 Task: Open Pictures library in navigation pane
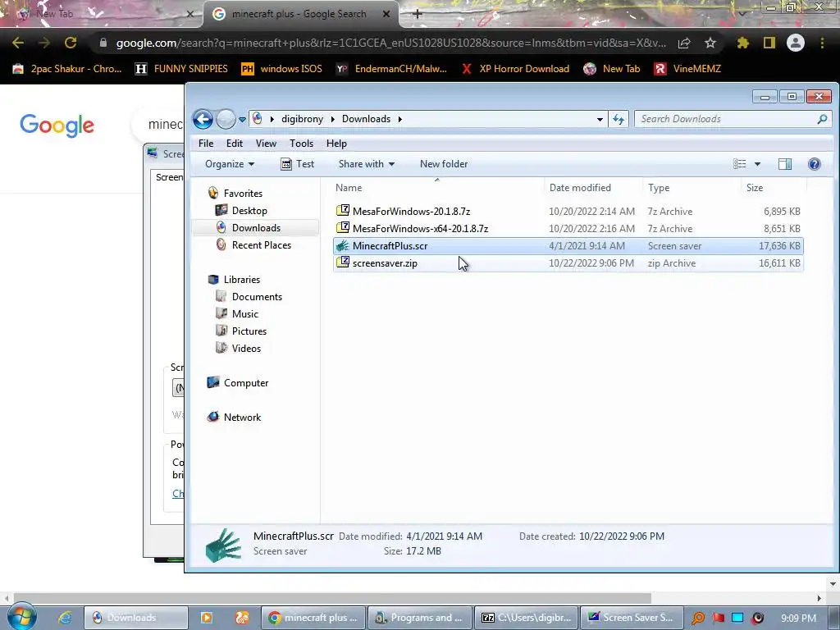tap(249, 331)
